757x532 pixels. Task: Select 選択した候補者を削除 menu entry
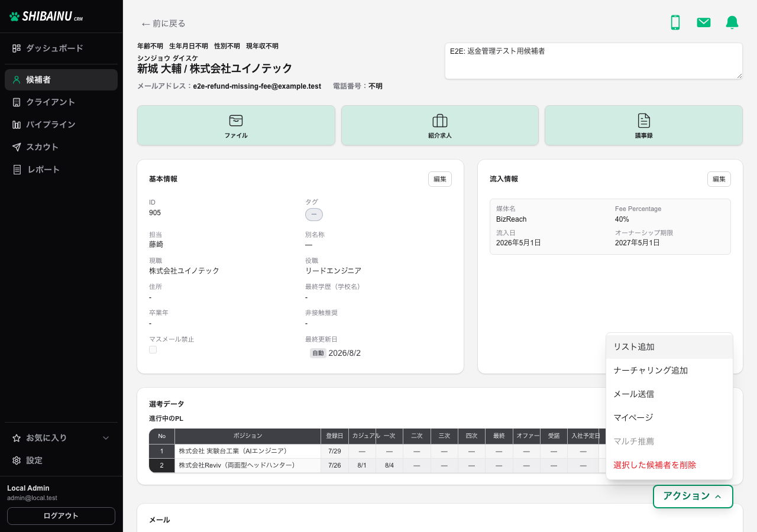(x=669, y=465)
